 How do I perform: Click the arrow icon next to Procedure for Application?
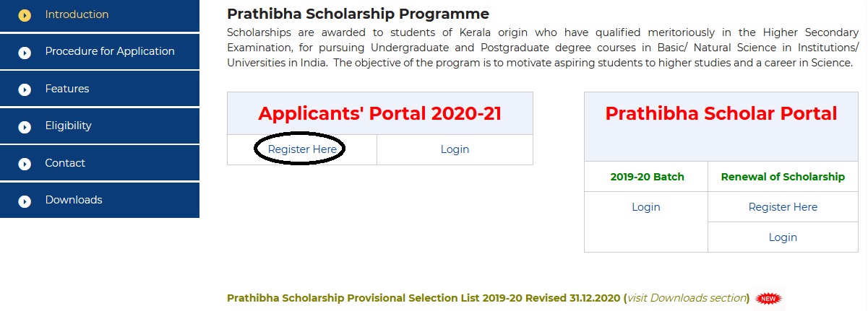(25, 53)
